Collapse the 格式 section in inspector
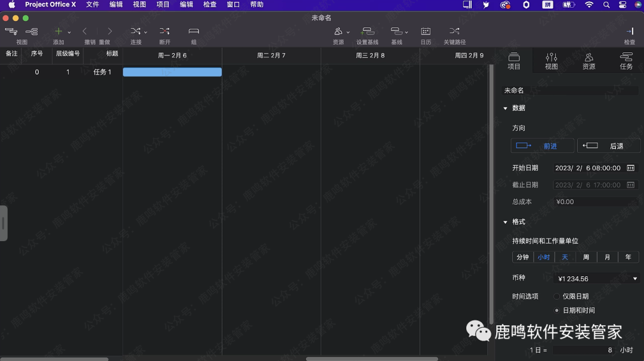 coord(505,221)
